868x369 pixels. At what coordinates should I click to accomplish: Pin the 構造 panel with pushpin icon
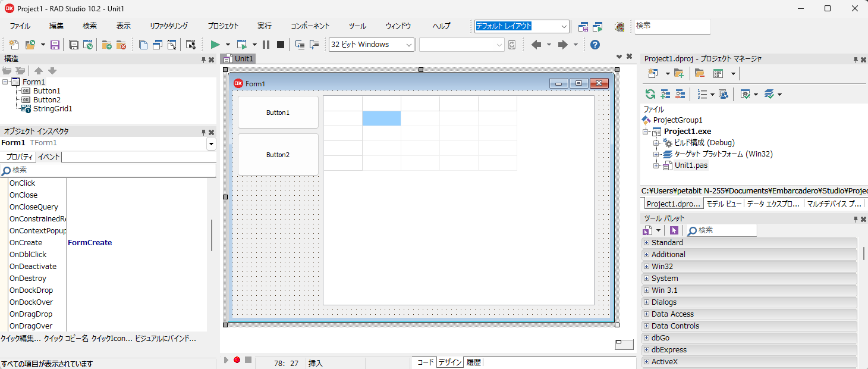[x=203, y=60]
